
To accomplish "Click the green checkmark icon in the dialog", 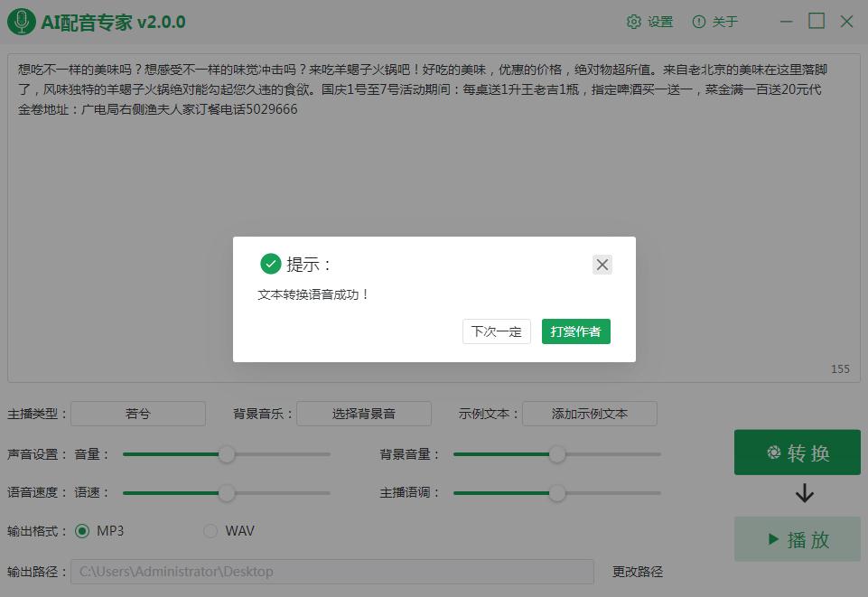I will [270, 264].
